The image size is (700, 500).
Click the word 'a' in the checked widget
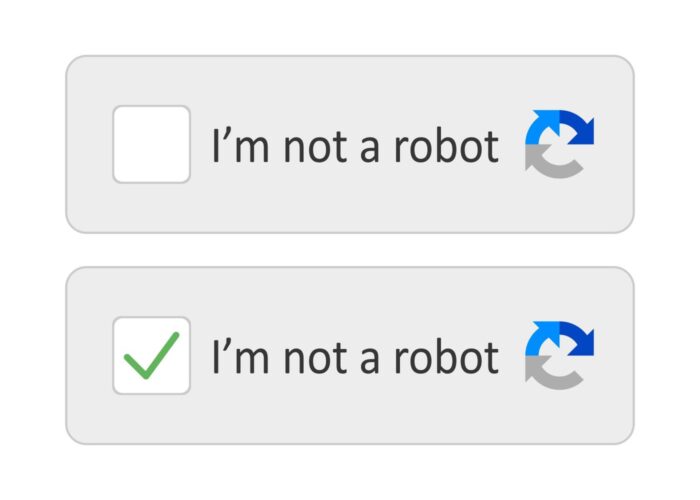[370, 362]
